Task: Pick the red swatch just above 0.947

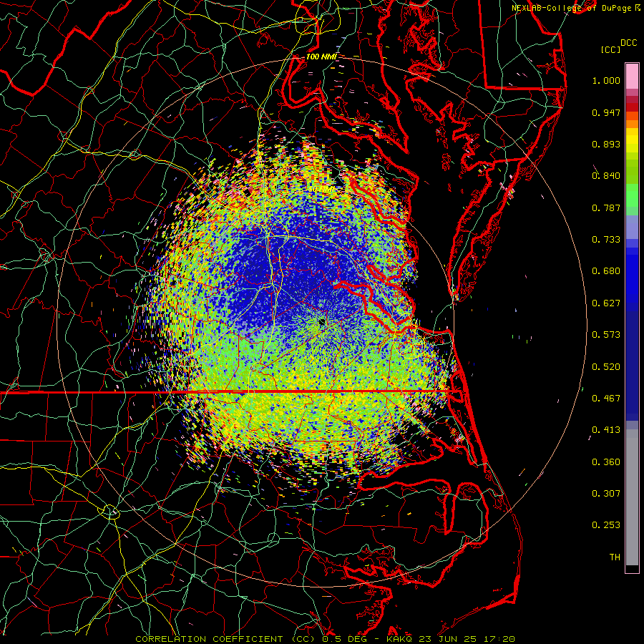Action: [x=632, y=107]
